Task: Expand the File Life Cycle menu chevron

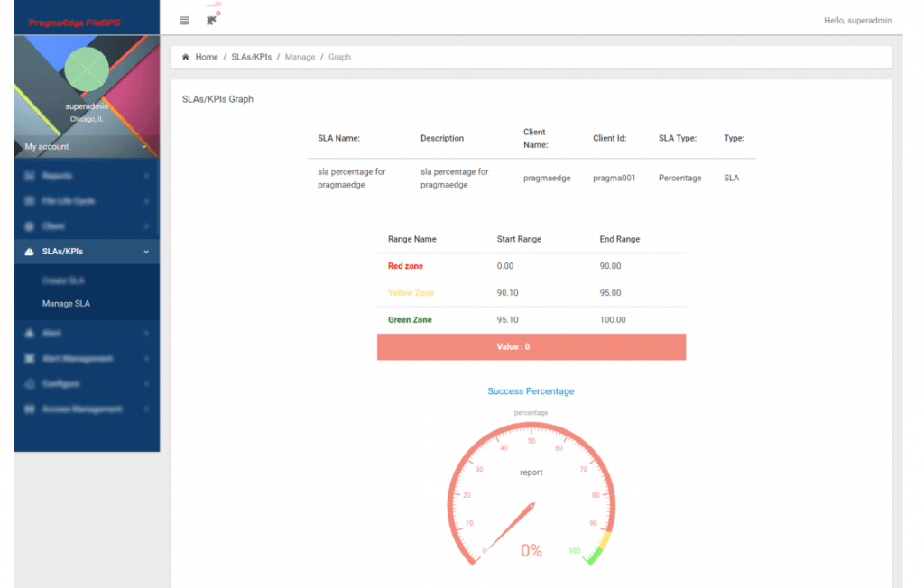Action: point(146,201)
